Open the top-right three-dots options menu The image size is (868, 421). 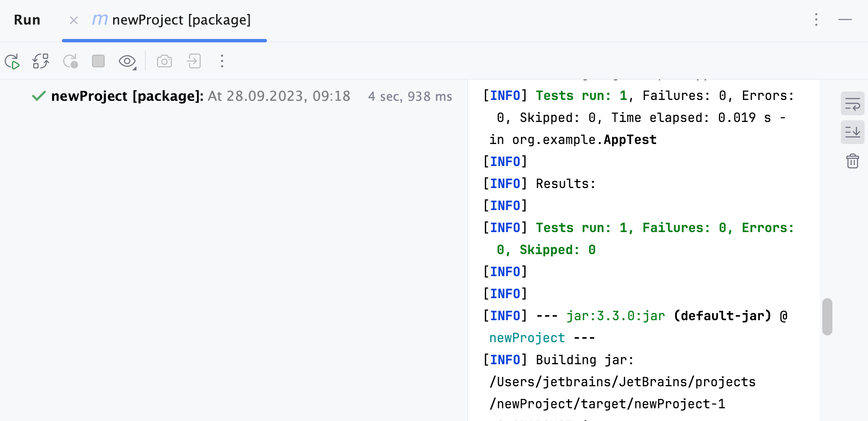(816, 20)
